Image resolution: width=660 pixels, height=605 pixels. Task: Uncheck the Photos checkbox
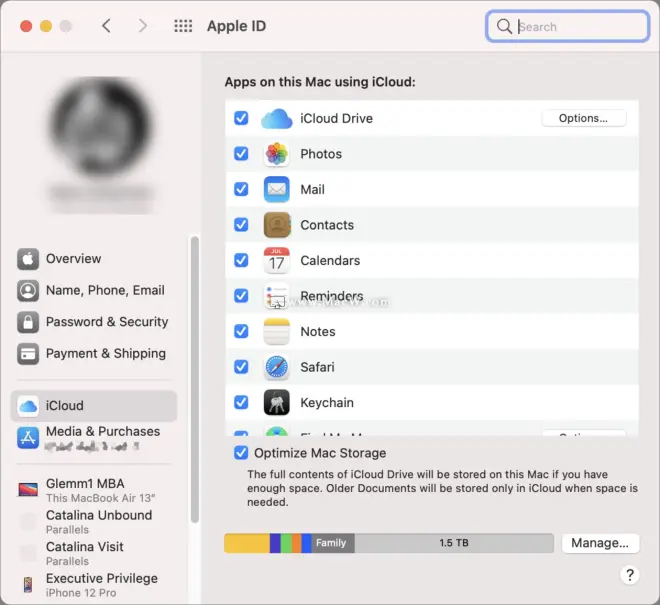241,154
